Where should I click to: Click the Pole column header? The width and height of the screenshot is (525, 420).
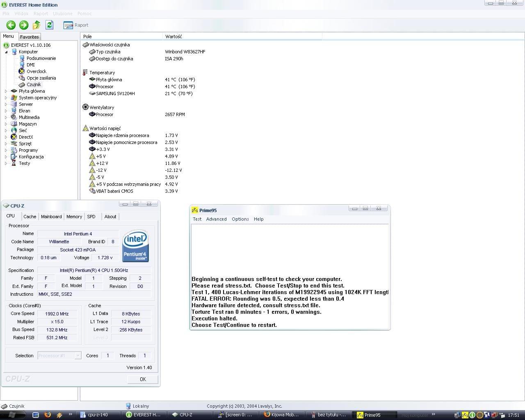click(121, 37)
